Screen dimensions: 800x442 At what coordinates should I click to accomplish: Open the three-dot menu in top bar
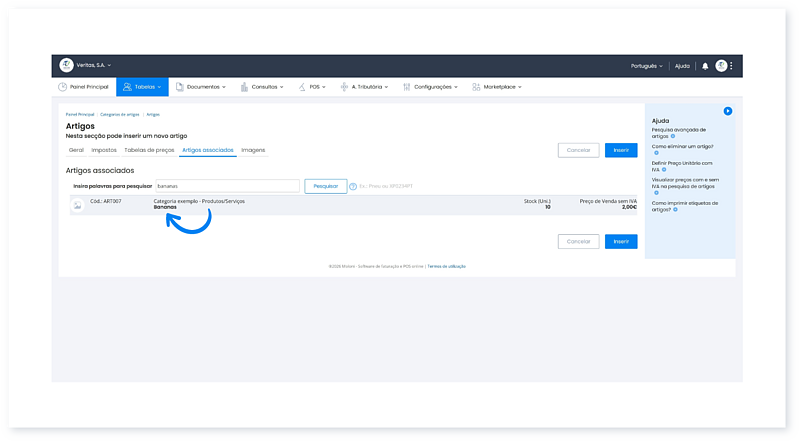tap(732, 66)
